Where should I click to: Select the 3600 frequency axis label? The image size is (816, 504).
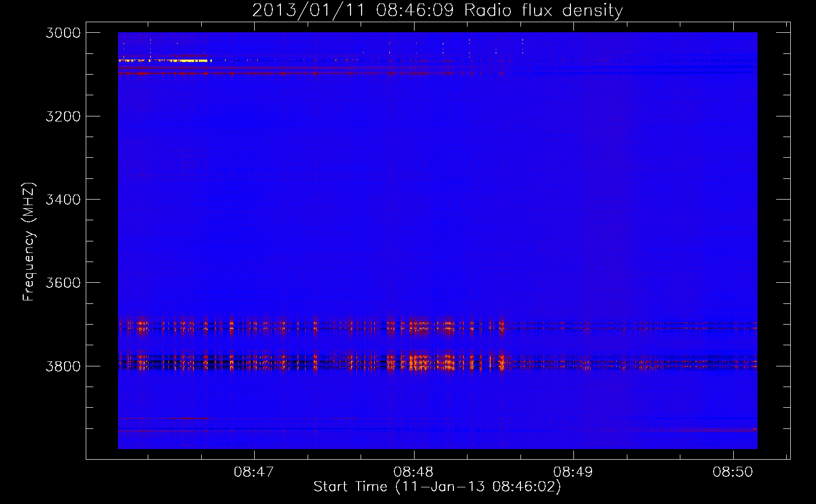coord(63,283)
